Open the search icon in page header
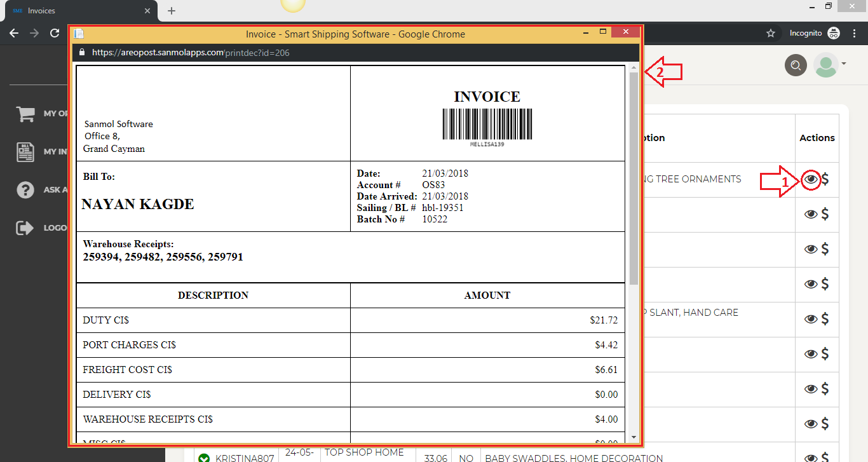The width and height of the screenshot is (868, 462). tap(796, 65)
